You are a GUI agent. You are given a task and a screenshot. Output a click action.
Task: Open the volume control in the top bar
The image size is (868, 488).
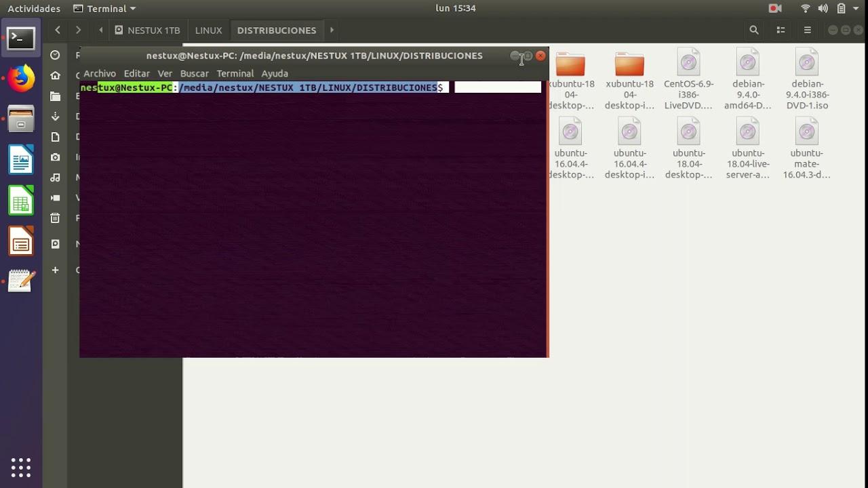click(x=823, y=8)
